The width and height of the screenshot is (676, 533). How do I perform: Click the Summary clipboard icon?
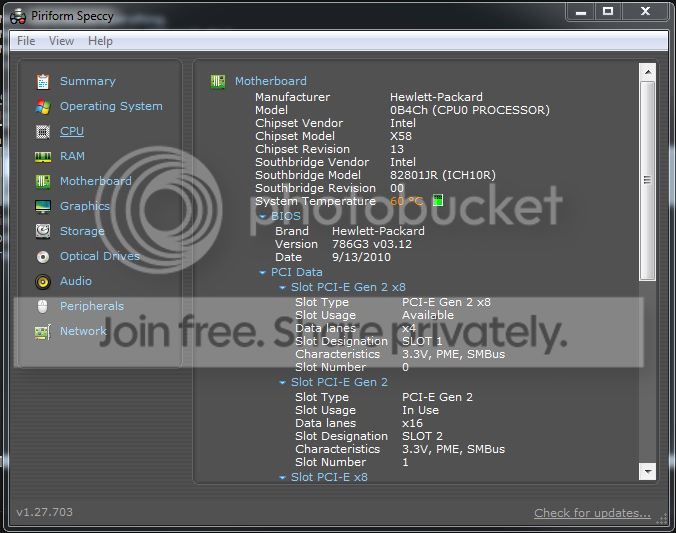click(43, 82)
